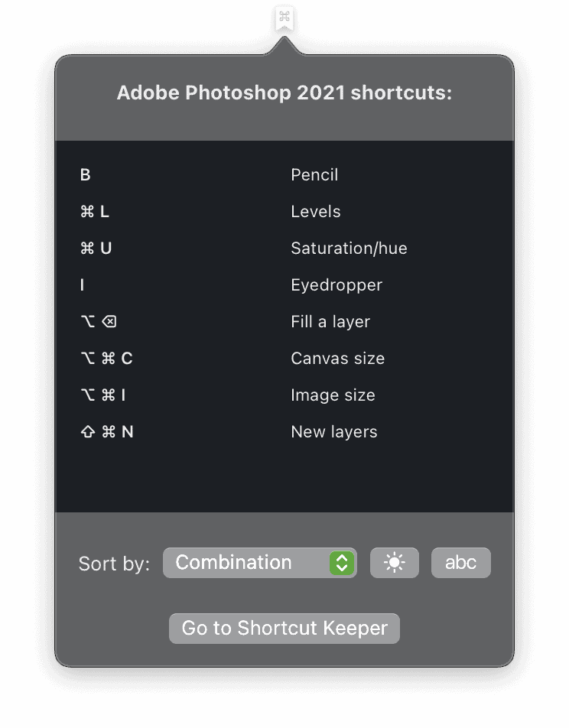Screen dimensions: 569x728
Task: Select the New layers shortcut row
Action: (x=334, y=431)
